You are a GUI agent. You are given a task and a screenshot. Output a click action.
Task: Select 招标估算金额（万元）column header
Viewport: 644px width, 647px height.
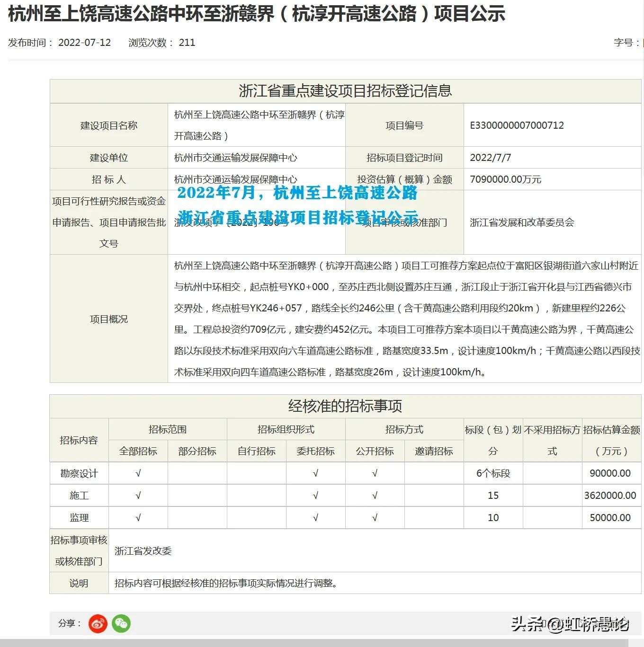pyautogui.click(x=611, y=440)
